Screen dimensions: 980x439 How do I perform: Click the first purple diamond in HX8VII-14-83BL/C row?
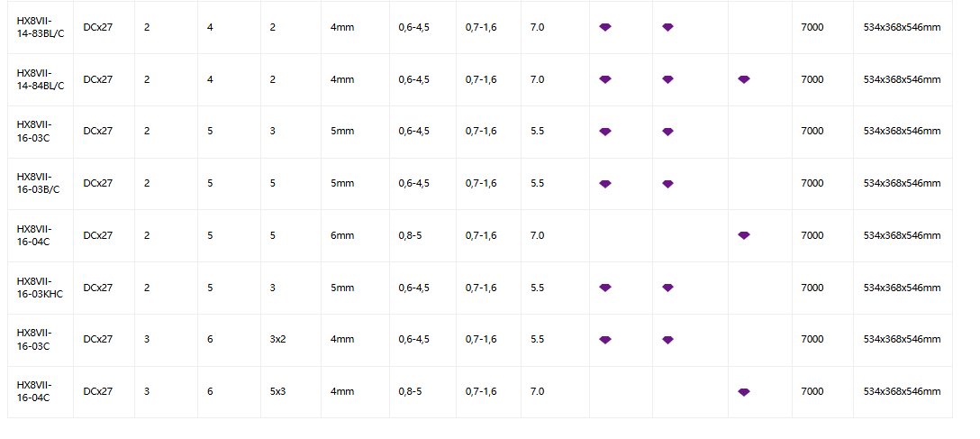605,27
